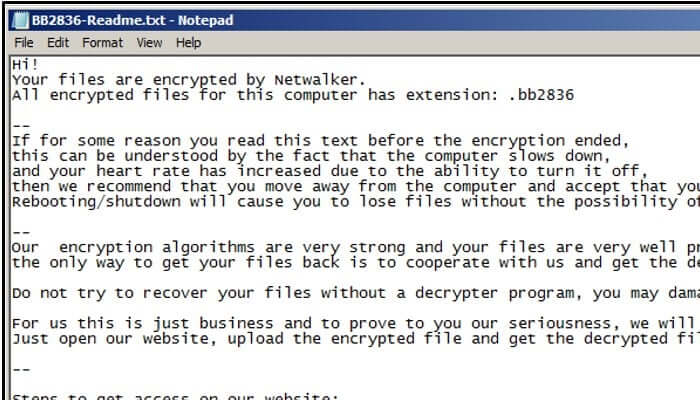Open the Format menu
Viewport: 700px width, 400px height.
pos(103,43)
